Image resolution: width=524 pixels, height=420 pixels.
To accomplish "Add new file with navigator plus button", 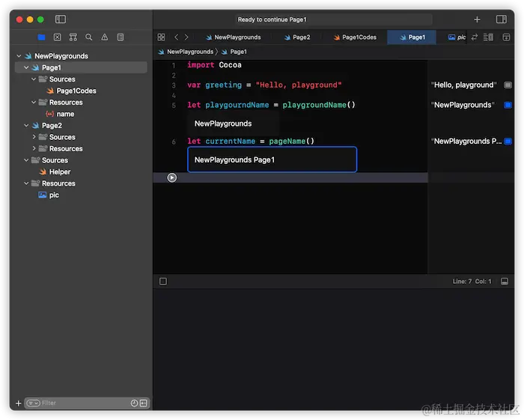I will point(19,404).
